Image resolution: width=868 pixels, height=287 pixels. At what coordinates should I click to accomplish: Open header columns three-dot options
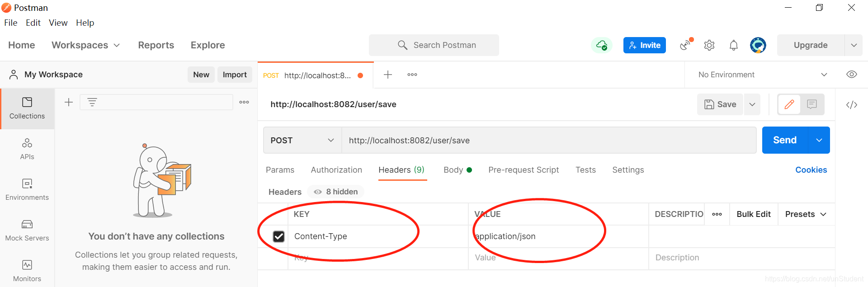coord(717,214)
